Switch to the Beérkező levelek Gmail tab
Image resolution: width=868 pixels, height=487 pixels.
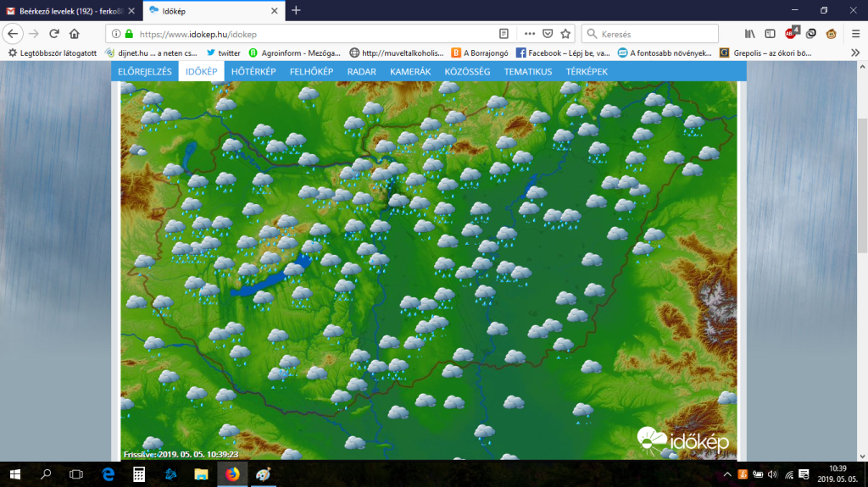click(64, 10)
